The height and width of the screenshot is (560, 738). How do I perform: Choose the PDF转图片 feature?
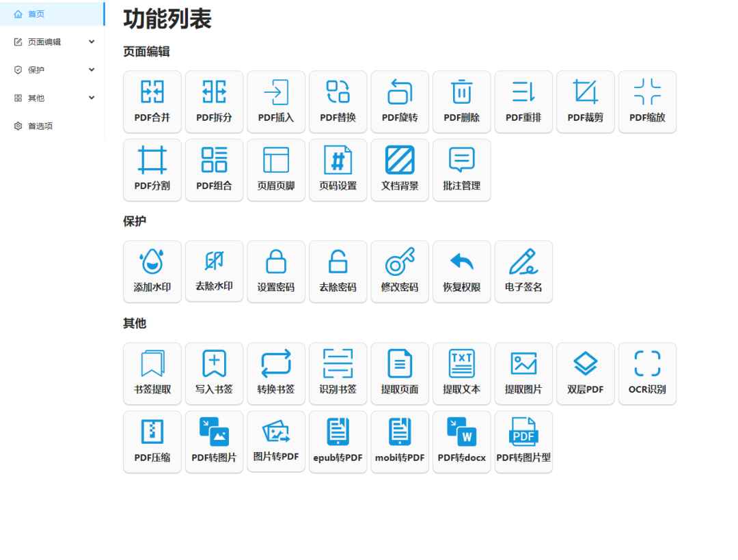[x=214, y=441]
